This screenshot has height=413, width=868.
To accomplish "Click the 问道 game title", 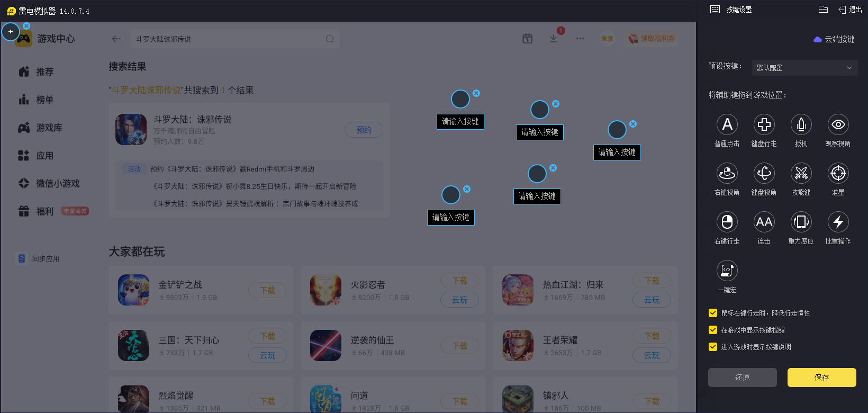I will tap(359, 396).
